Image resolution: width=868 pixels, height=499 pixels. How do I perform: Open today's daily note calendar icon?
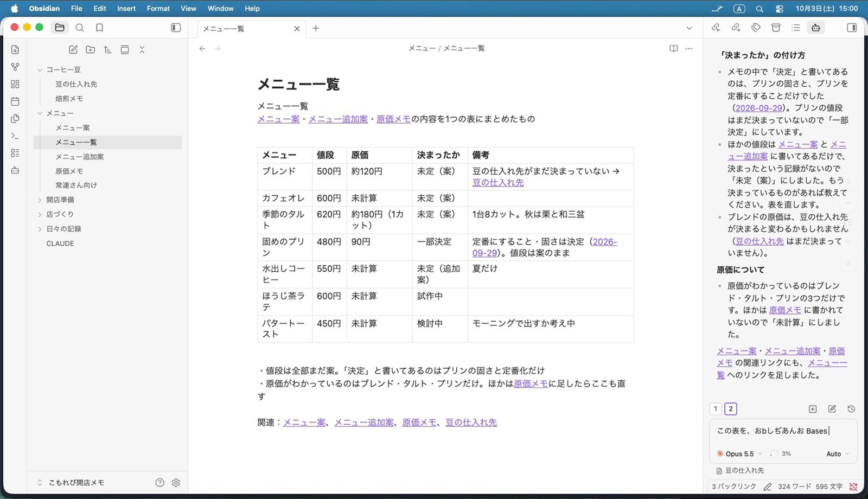15,101
